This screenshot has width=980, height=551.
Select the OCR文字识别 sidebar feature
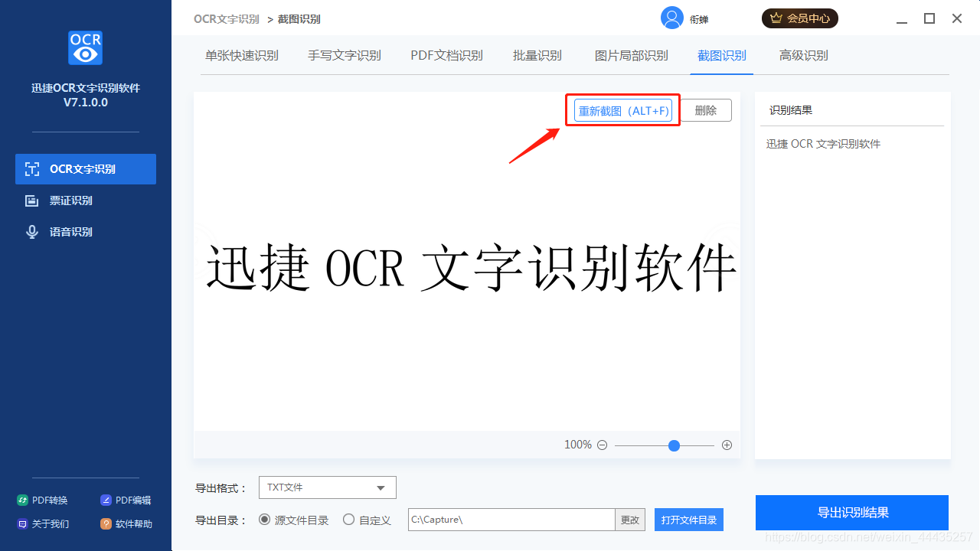tap(85, 168)
